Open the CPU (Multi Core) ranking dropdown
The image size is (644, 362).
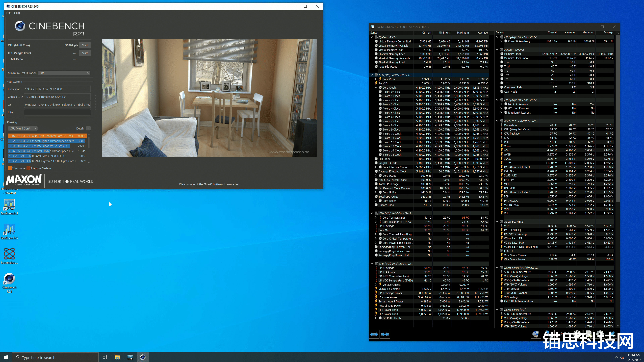pyautogui.click(x=23, y=128)
